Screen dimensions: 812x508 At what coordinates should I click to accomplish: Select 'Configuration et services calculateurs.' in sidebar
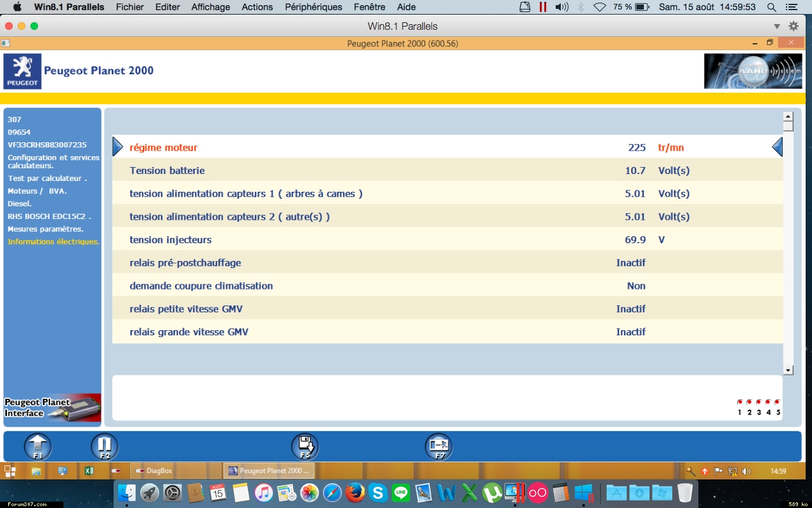click(53, 161)
